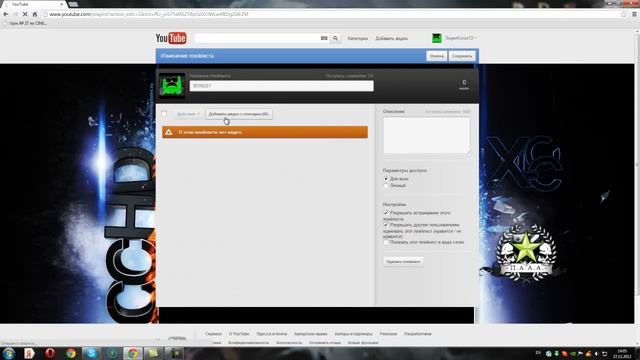This screenshot has width=640, height=360.
Task: Bookmark page with the star icon
Action: click(x=624, y=14)
